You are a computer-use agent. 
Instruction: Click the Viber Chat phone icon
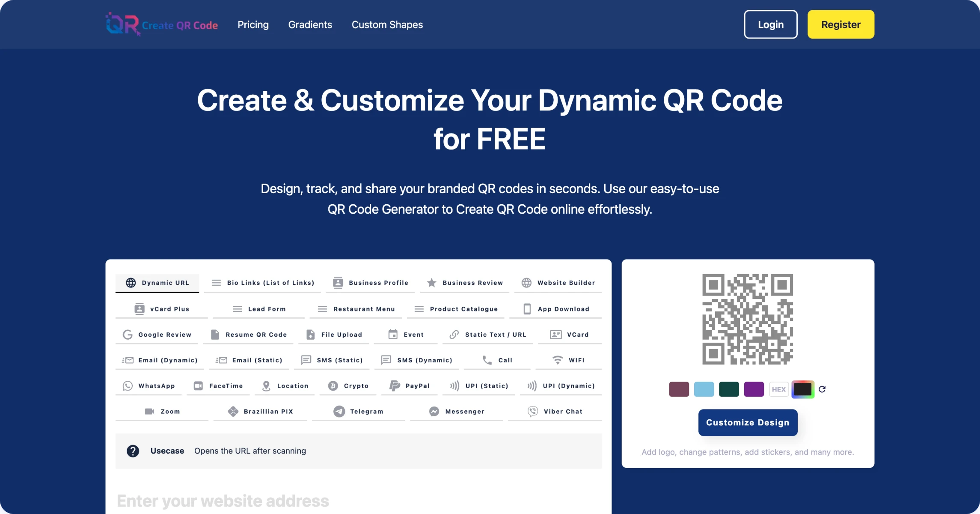point(533,412)
